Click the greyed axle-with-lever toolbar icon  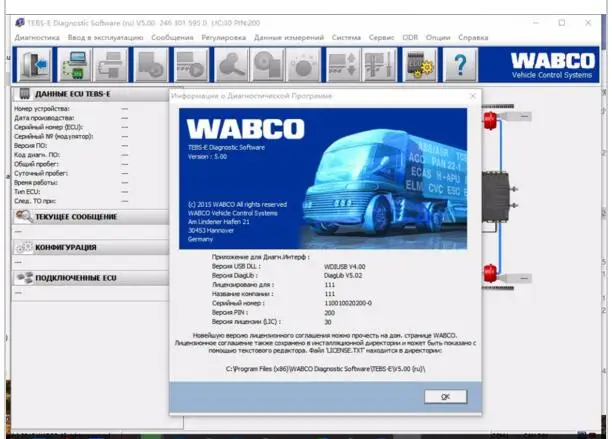coord(379,65)
